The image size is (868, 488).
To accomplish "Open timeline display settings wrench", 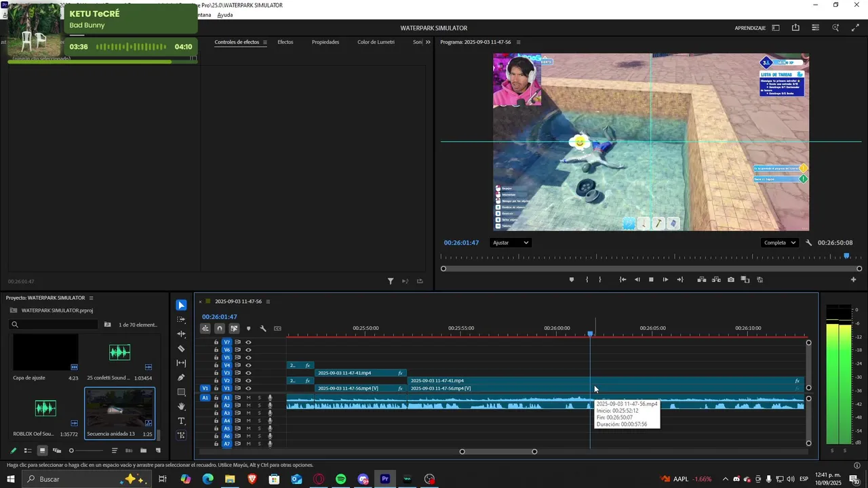I will point(263,329).
